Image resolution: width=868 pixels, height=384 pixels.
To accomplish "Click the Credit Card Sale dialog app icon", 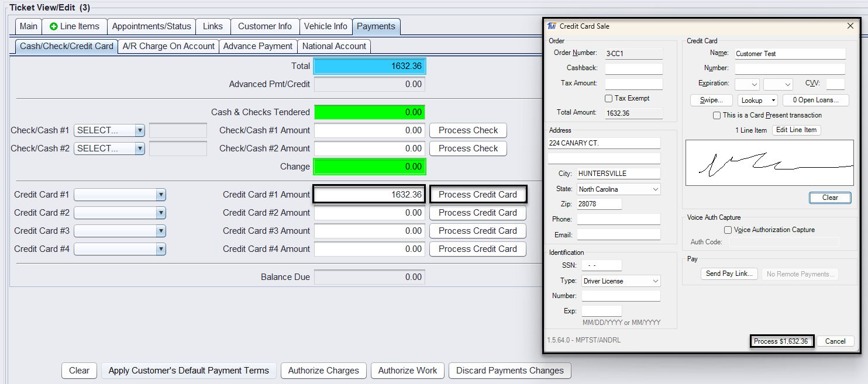I will pos(552,26).
